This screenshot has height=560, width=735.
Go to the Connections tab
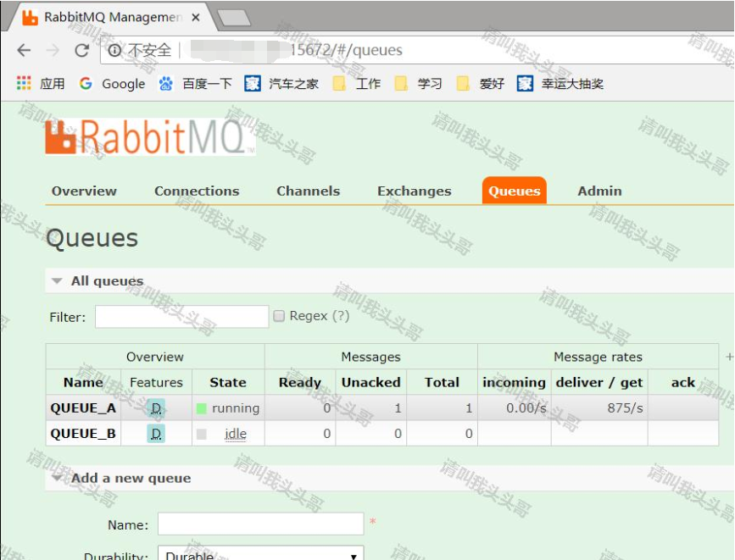click(197, 191)
